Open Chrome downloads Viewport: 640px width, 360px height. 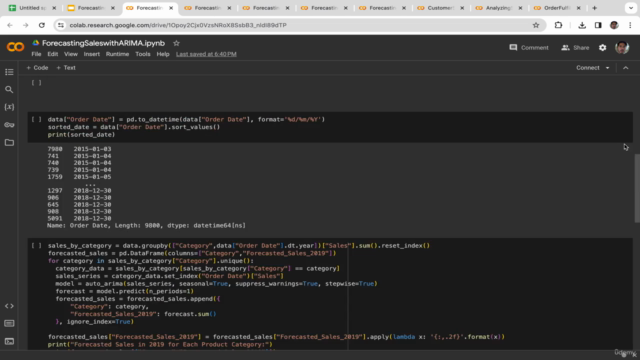(x=582, y=25)
